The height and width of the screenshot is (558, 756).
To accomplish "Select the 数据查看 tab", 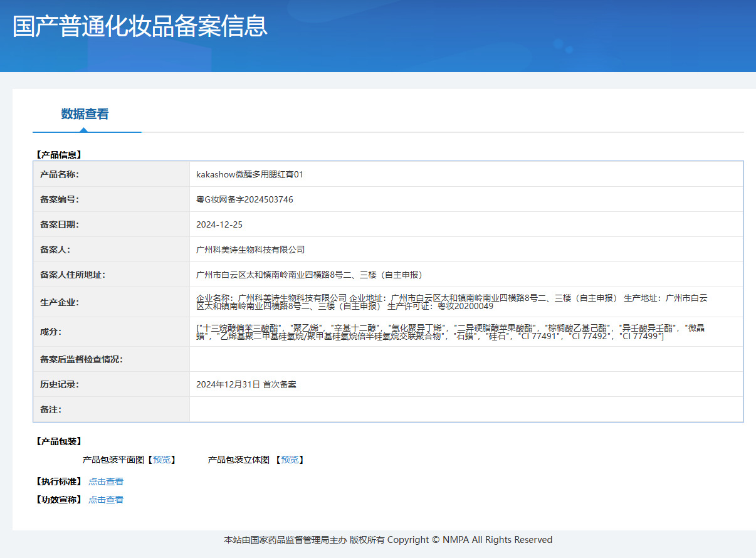I will click(85, 114).
